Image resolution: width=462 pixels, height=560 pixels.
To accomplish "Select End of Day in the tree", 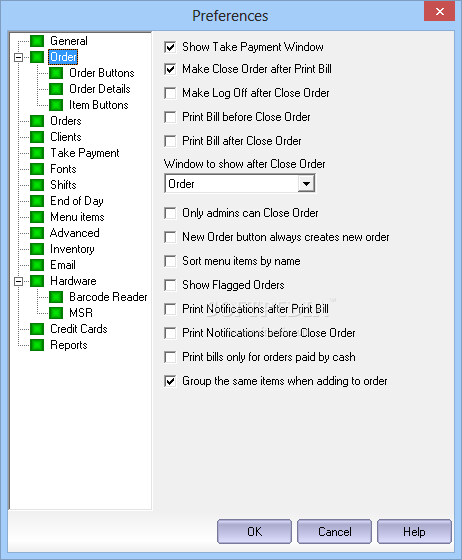I will click(77, 201).
